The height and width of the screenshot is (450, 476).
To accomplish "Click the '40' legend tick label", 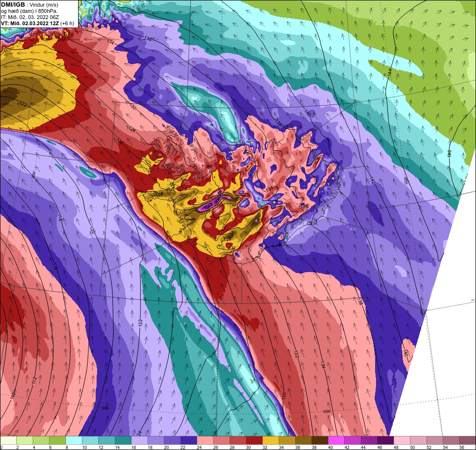I will pyautogui.click(x=331, y=447).
